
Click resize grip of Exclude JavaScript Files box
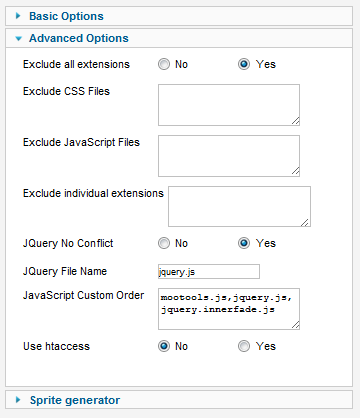[295, 172]
